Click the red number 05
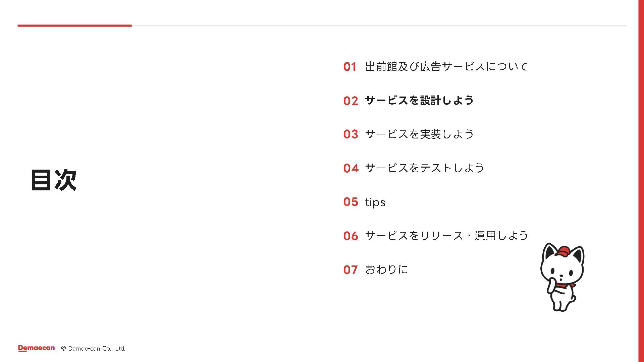 click(351, 202)
